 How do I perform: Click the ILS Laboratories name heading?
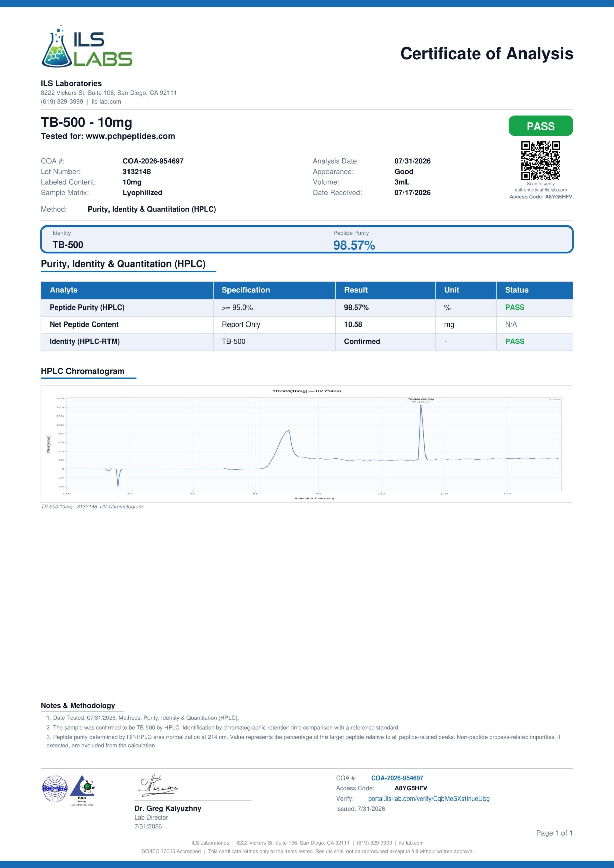click(x=71, y=83)
